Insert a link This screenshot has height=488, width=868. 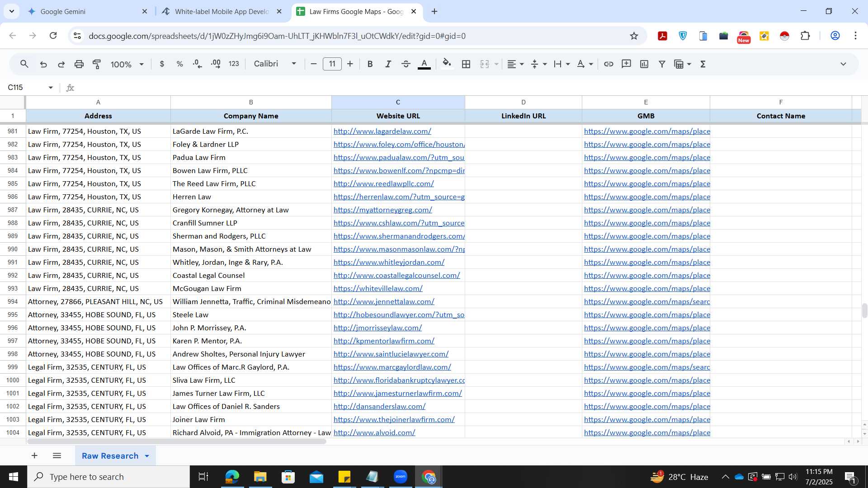(x=609, y=64)
